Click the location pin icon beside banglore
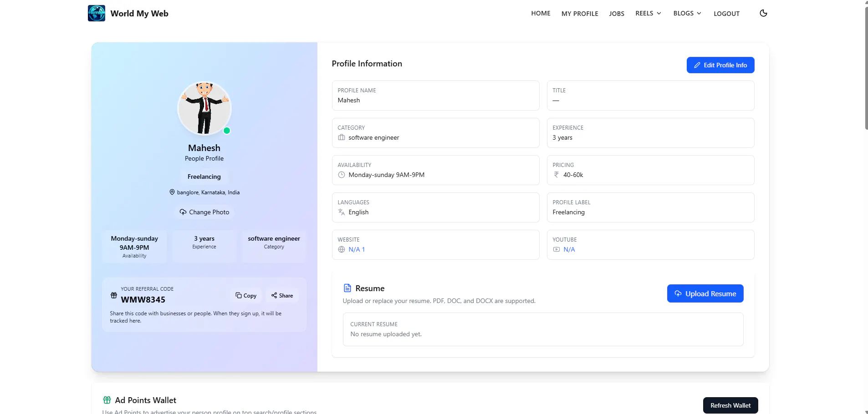Image resolution: width=868 pixels, height=414 pixels. (172, 192)
